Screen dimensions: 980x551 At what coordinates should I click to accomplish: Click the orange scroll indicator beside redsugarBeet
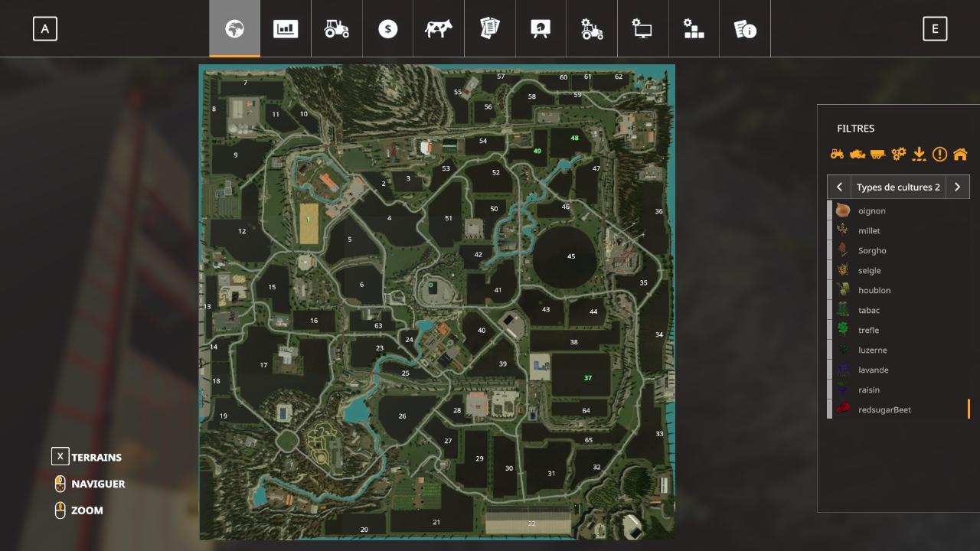point(969,409)
